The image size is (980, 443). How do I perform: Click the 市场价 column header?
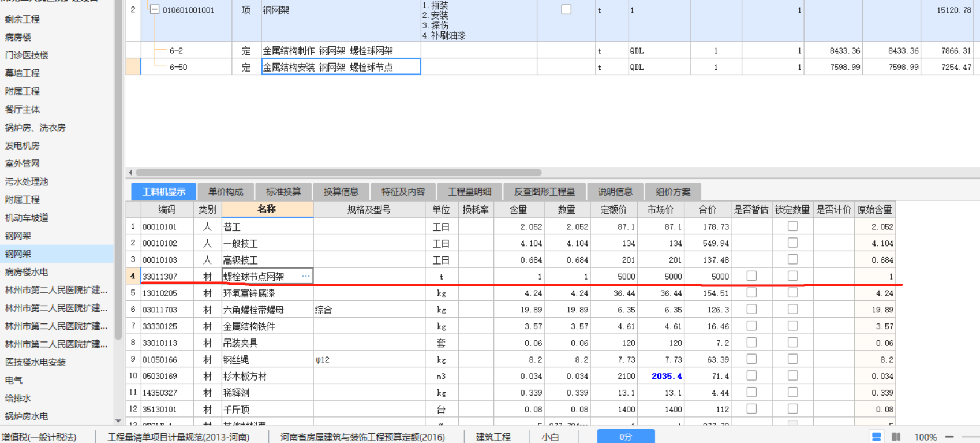pos(660,210)
